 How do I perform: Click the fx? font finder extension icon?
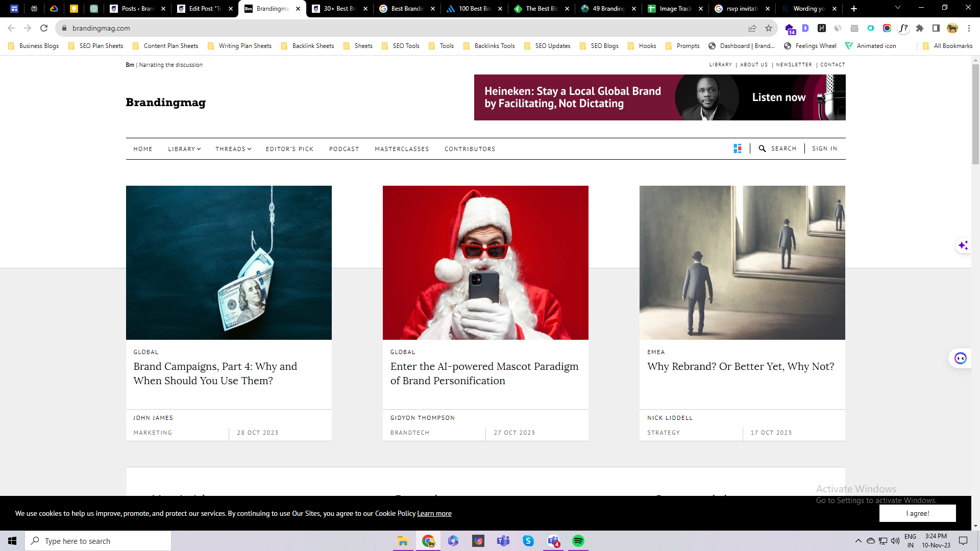tap(903, 28)
